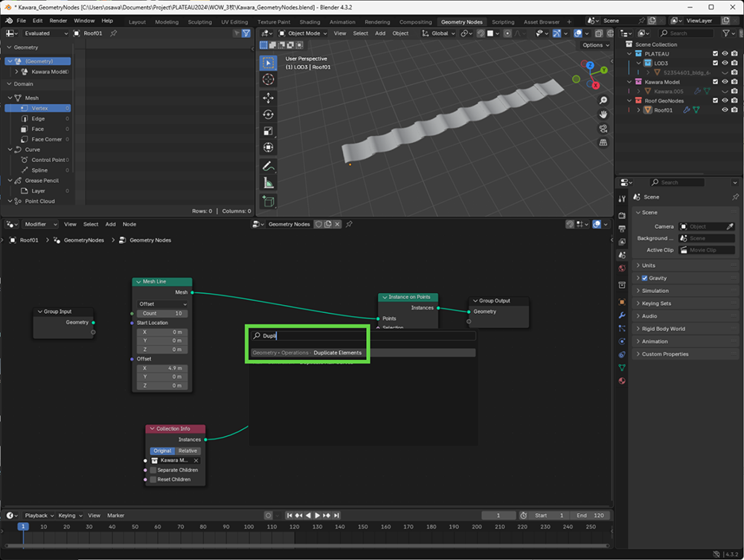Open the Evaluated dropdown in spreadsheet
The width and height of the screenshot is (744, 560).
point(45,33)
